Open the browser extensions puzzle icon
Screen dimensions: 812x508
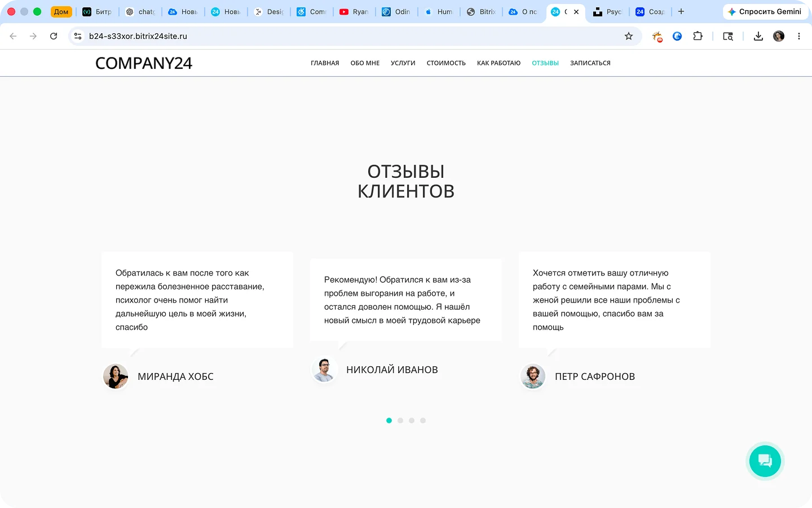(x=698, y=36)
